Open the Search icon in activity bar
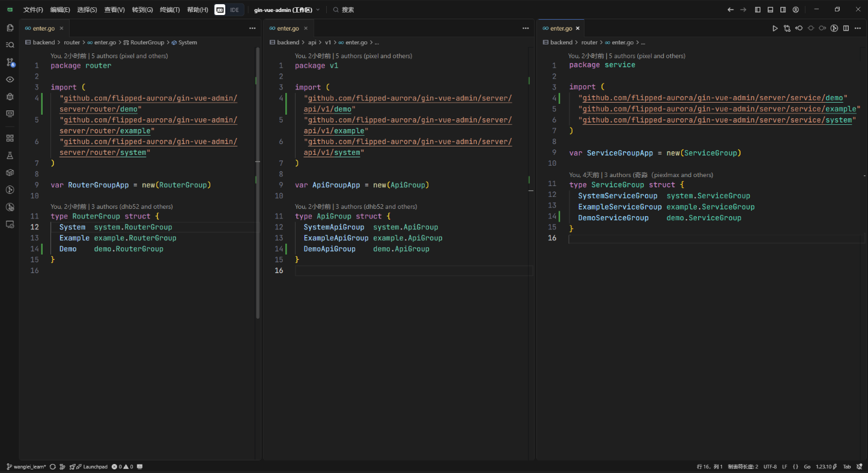The height and width of the screenshot is (473, 868). pyautogui.click(x=10, y=45)
